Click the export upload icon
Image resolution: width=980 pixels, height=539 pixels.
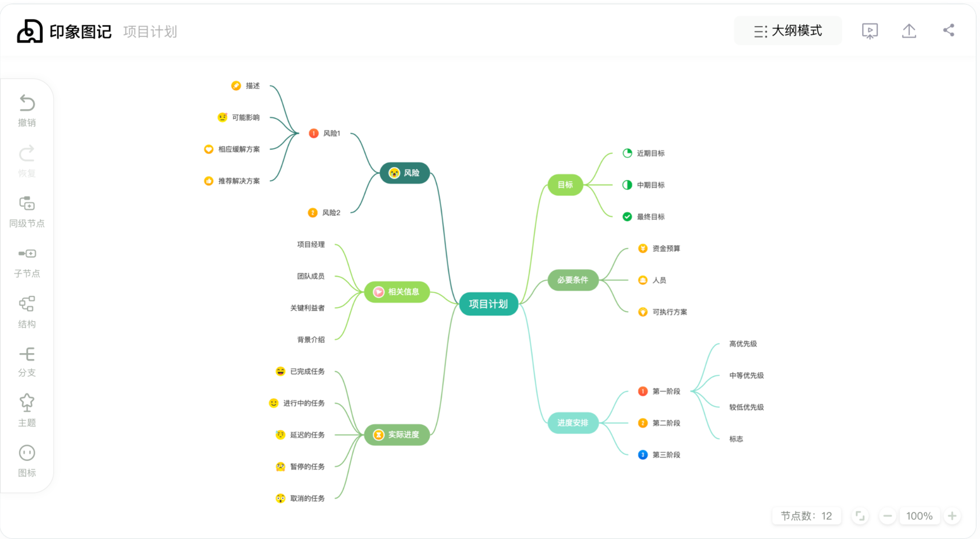pos(909,31)
